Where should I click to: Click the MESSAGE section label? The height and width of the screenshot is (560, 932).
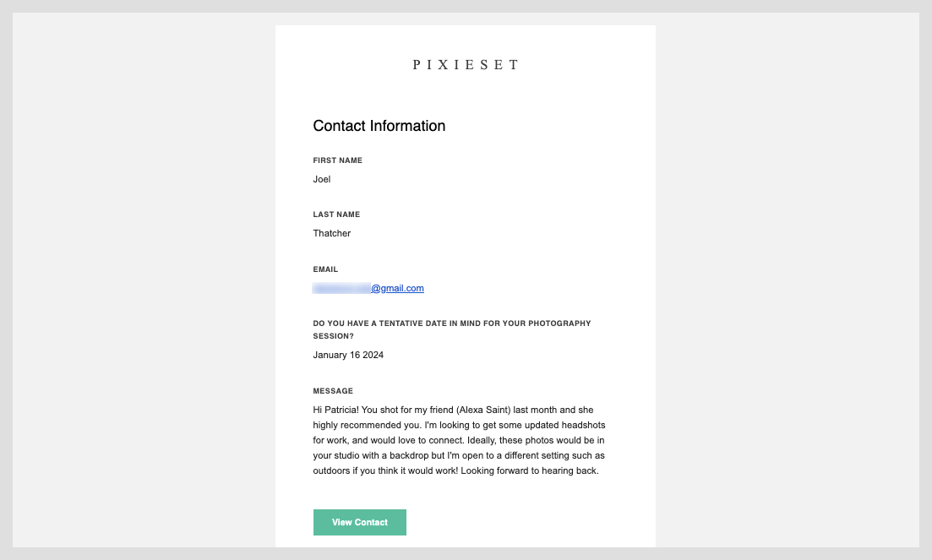click(x=332, y=390)
